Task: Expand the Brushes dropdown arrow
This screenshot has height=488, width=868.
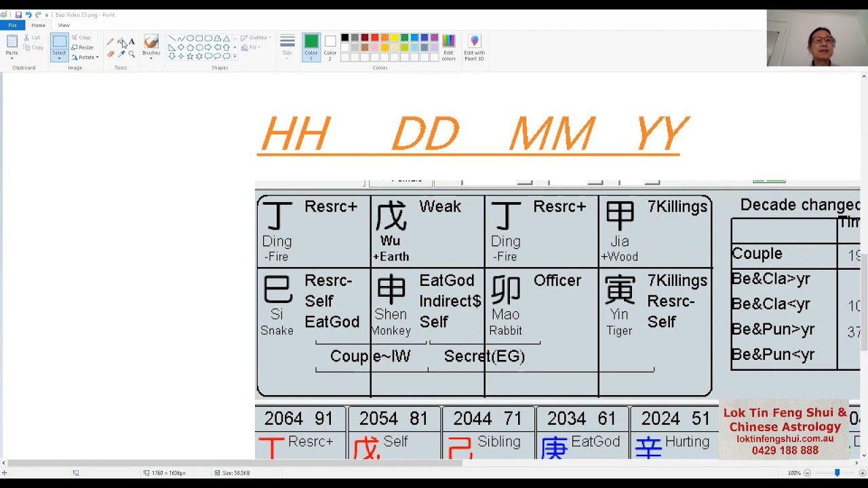Action: 151,57
